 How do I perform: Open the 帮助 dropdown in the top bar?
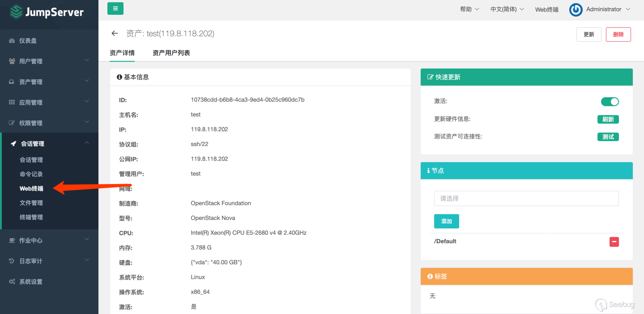point(469,9)
